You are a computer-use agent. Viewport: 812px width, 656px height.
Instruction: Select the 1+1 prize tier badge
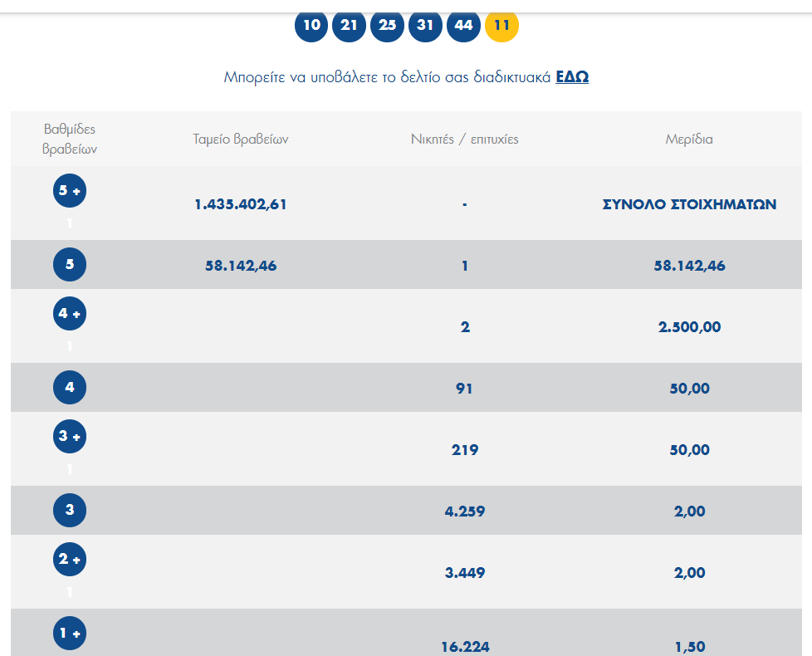pyautogui.click(x=70, y=634)
